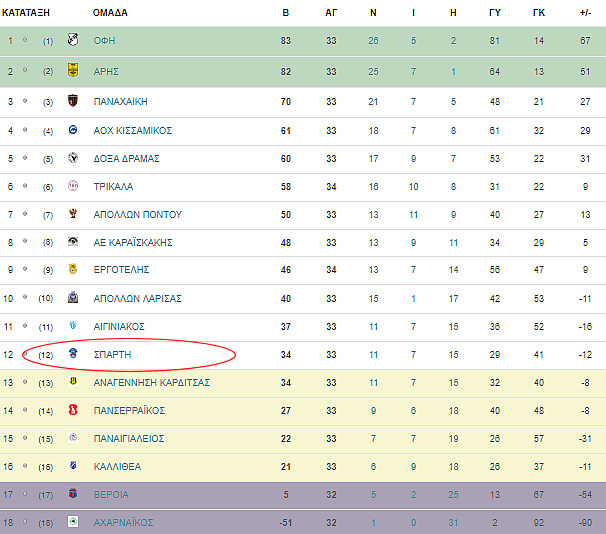Click the ΣΠΑΡΤΗ helmet crest icon
The width and height of the screenshot is (606, 534).
[73, 353]
